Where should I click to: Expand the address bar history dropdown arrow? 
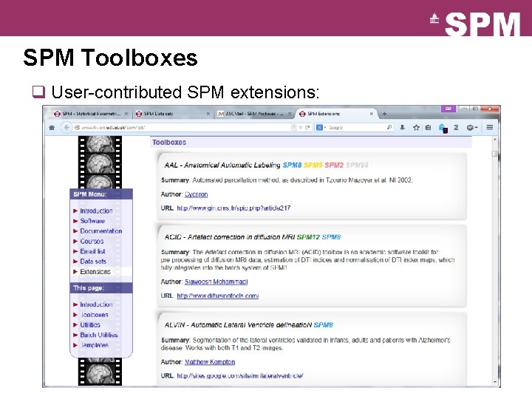tap(301, 128)
